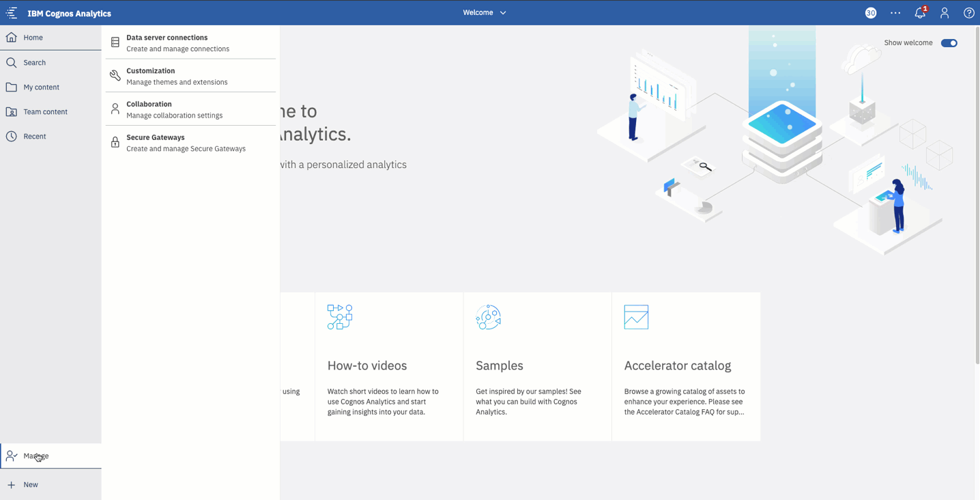Open Data server connections

tap(190, 42)
